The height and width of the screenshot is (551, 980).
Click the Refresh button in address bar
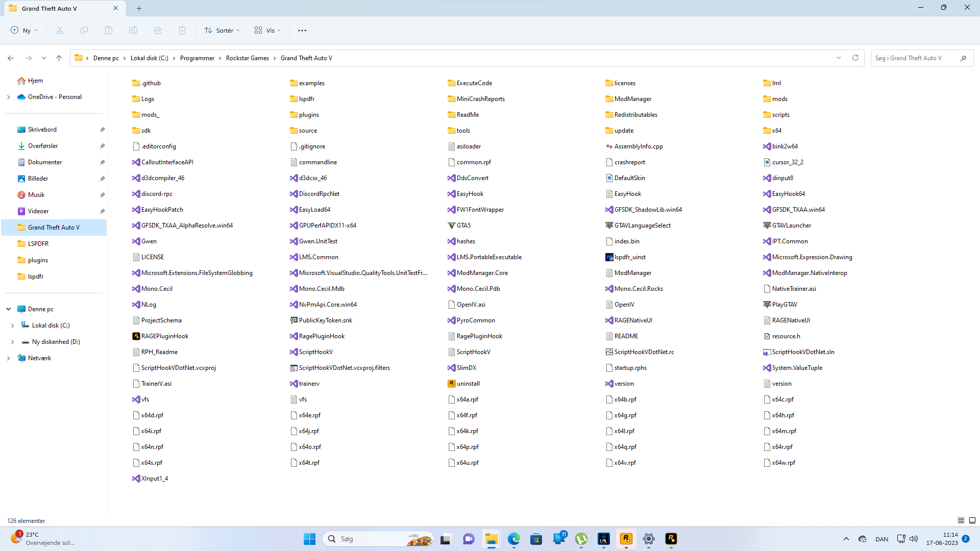pyautogui.click(x=855, y=58)
